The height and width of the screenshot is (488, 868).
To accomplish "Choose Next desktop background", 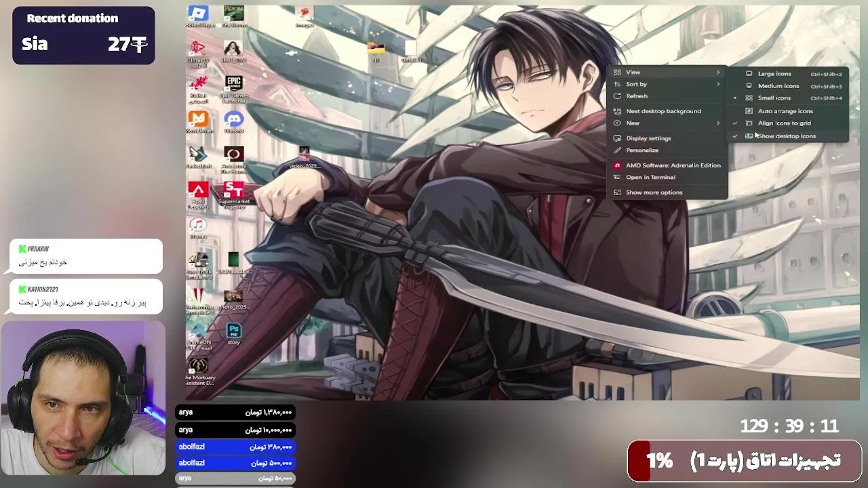I will pos(667,111).
